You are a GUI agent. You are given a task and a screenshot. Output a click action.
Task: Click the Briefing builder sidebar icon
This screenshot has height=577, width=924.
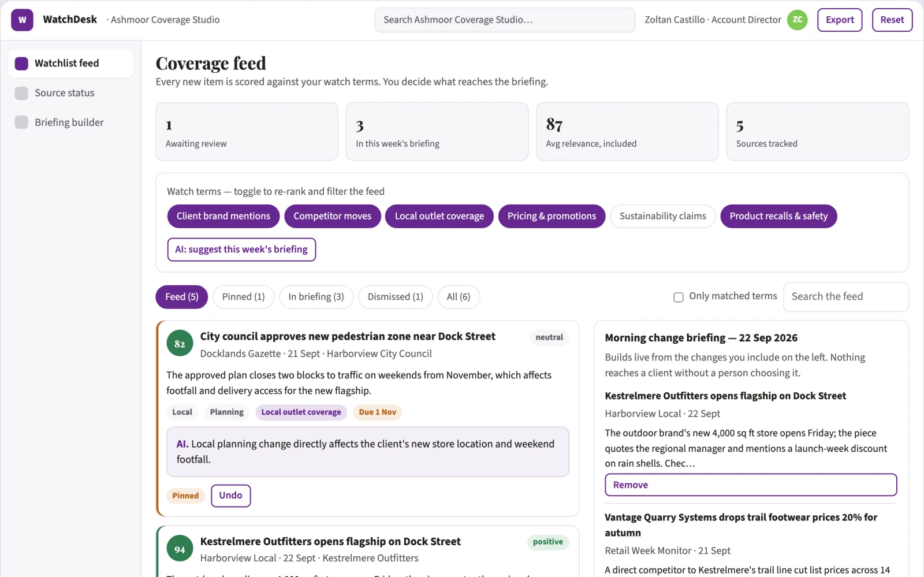(21, 122)
